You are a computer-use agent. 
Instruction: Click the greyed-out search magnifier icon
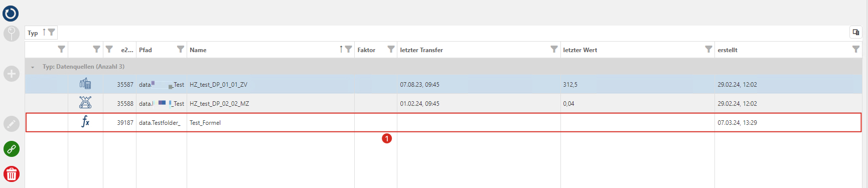tap(12, 34)
